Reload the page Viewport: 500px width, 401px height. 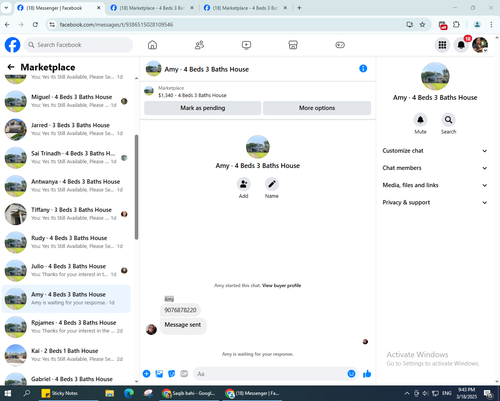pyautogui.click(x=35, y=25)
